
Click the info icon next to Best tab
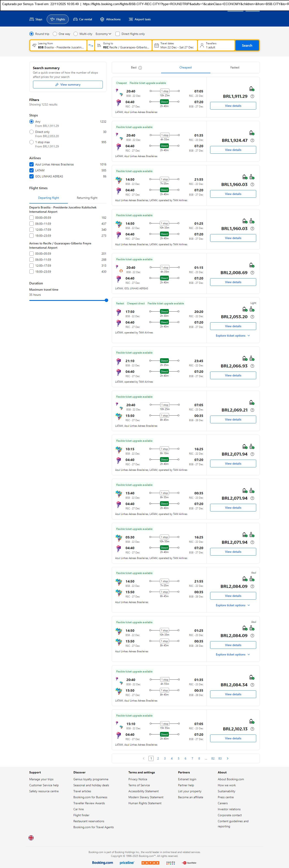140,68
